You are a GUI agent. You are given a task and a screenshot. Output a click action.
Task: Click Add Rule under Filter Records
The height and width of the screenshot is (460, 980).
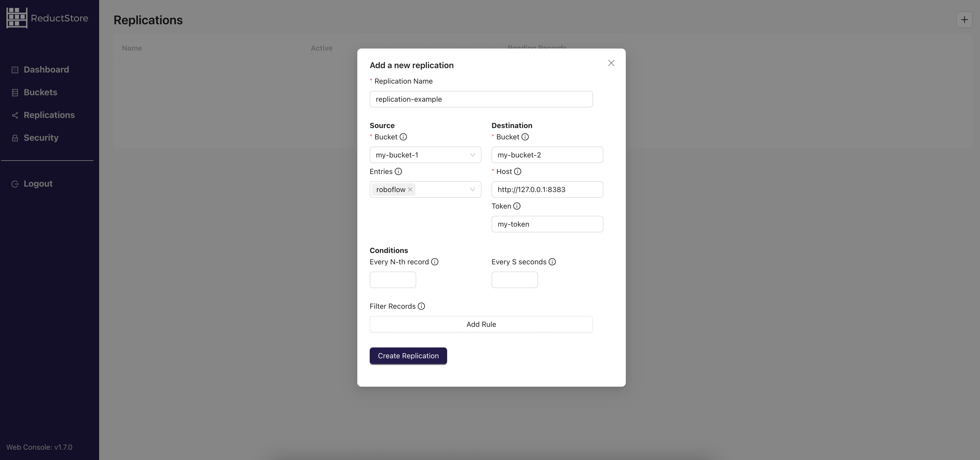481,324
